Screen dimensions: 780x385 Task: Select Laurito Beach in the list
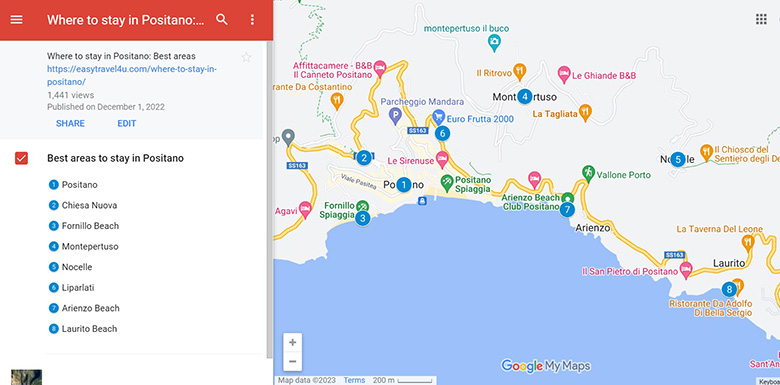(90, 329)
